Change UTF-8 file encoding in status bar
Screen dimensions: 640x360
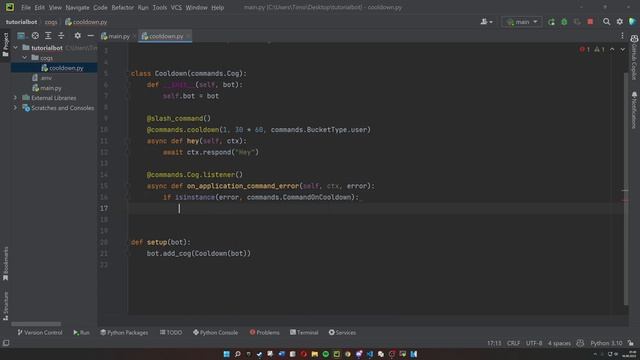pyautogui.click(x=534, y=343)
